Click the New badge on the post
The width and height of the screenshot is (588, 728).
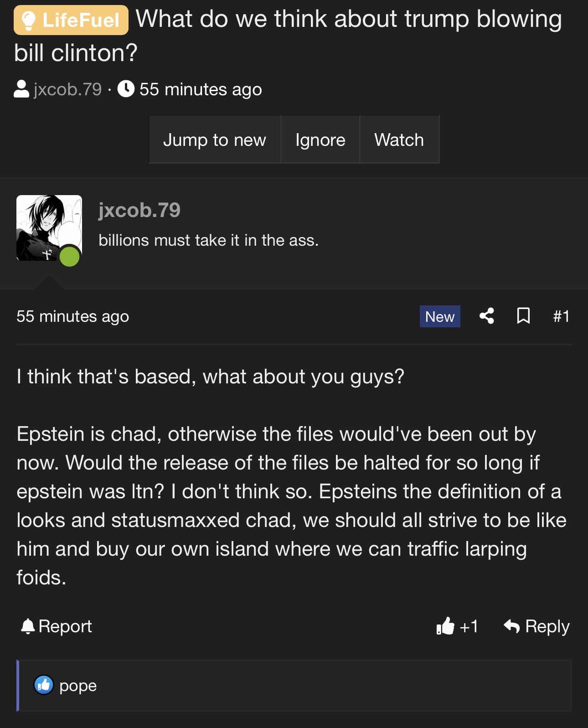click(439, 316)
